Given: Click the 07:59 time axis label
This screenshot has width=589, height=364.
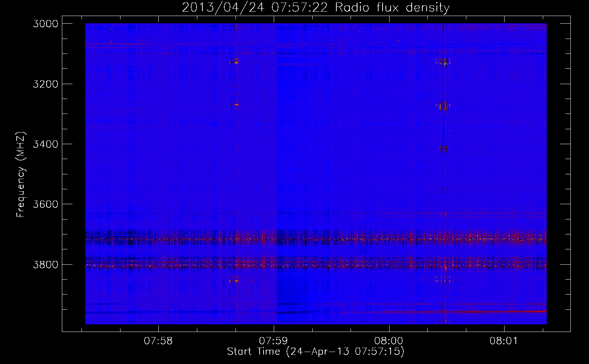Looking at the screenshot, I should coord(273,341).
